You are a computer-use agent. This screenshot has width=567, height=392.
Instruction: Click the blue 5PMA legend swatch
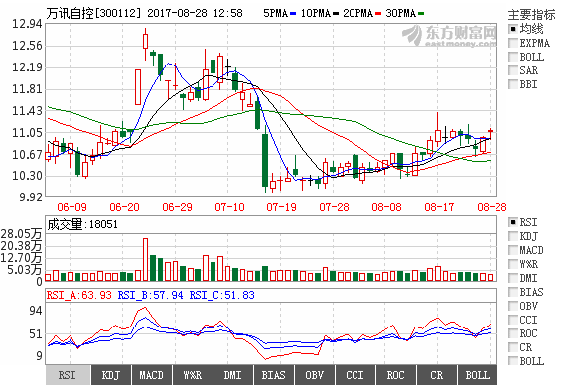coord(293,14)
